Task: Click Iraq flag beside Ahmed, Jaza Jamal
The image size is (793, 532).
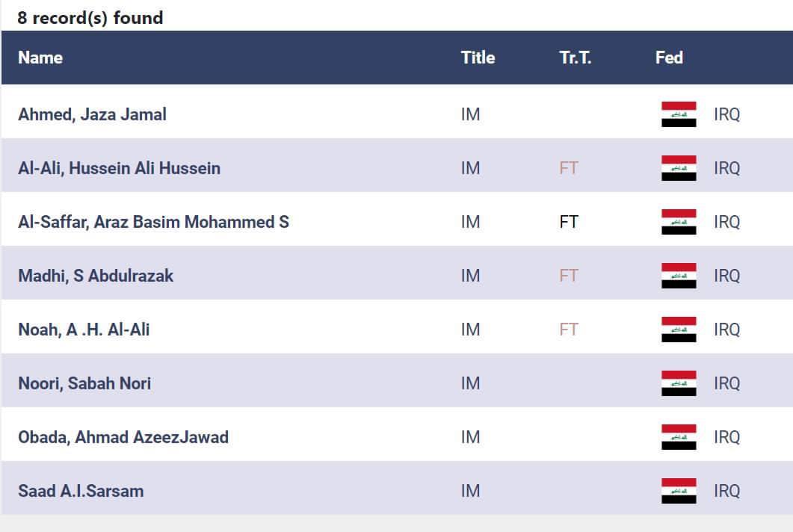Action: (x=679, y=114)
